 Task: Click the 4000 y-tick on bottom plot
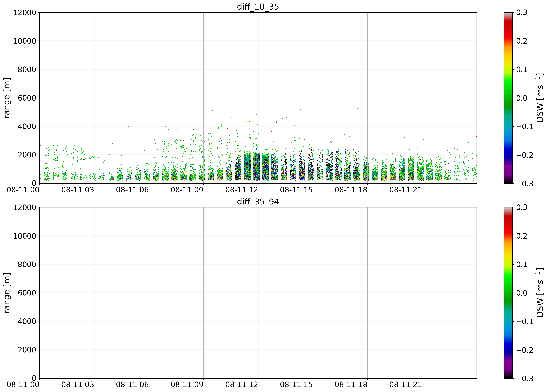point(27,321)
